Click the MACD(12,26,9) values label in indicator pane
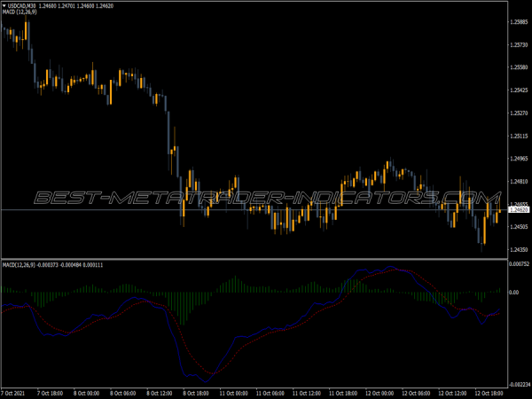The image size is (532, 399). pyautogui.click(x=52, y=264)
